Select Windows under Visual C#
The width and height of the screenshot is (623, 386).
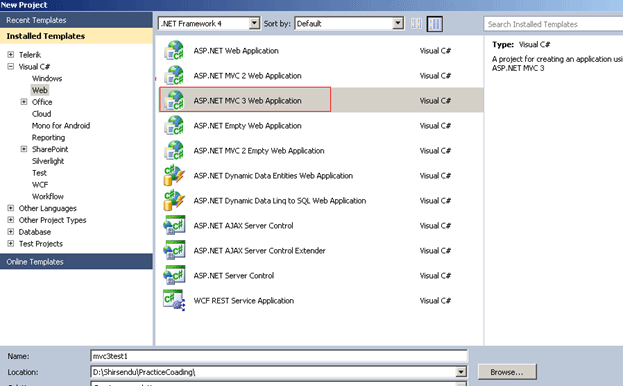tap(47, 79)
